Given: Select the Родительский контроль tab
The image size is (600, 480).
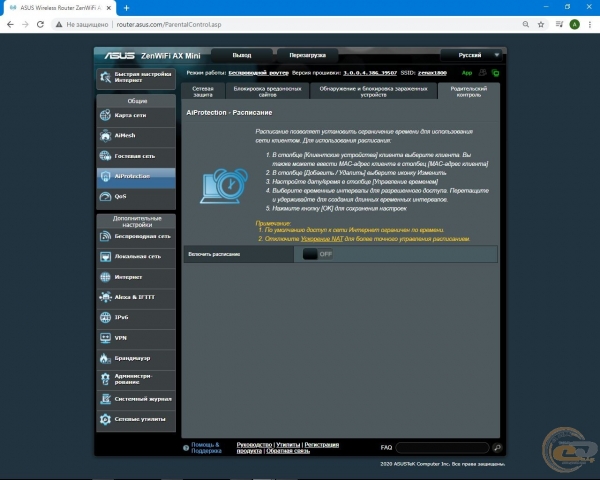Looking at the screenshot, I should click(x=469, y=91).
